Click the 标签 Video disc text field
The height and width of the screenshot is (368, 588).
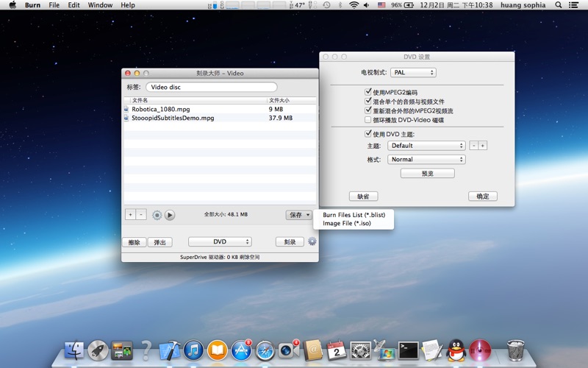tap(211, 87)
